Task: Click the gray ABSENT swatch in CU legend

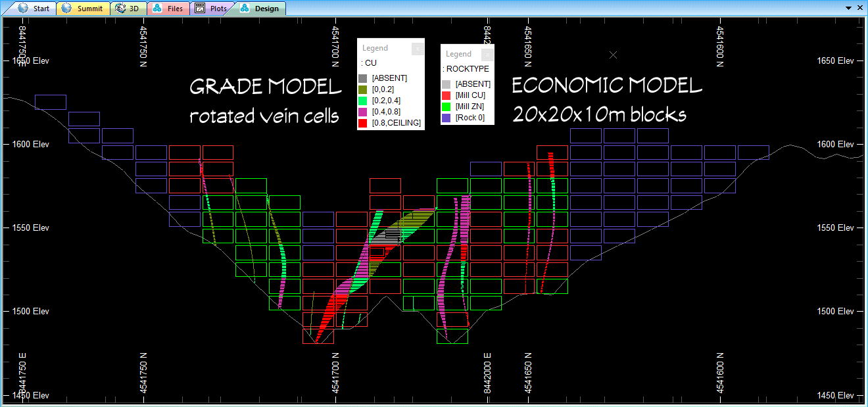Action: tap(362, 78)
